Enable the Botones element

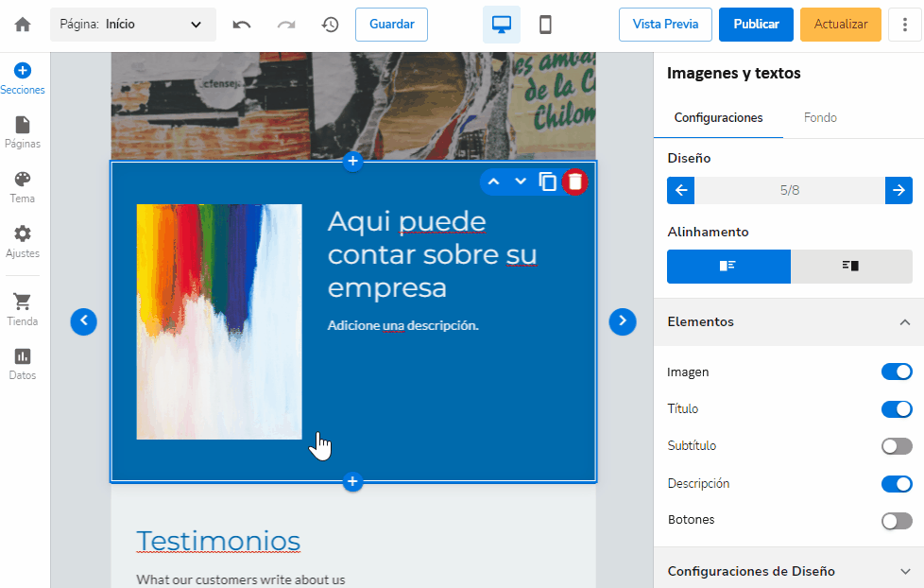coord(897,520)
